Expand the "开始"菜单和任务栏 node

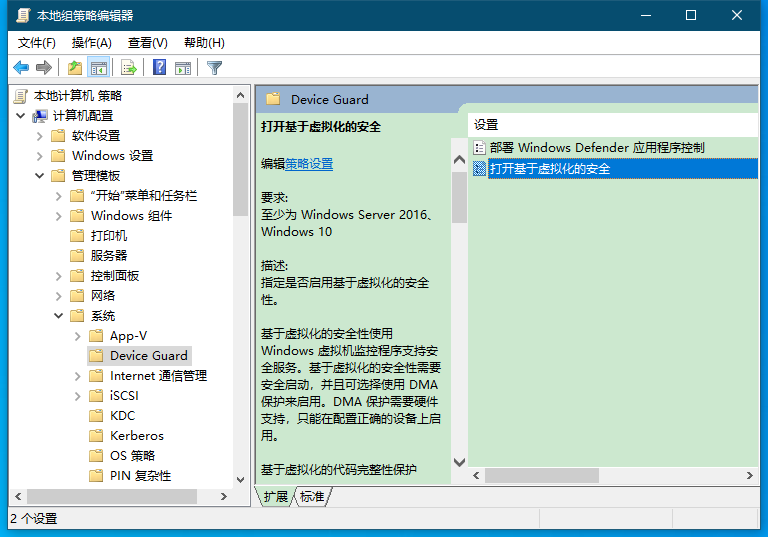59,196
